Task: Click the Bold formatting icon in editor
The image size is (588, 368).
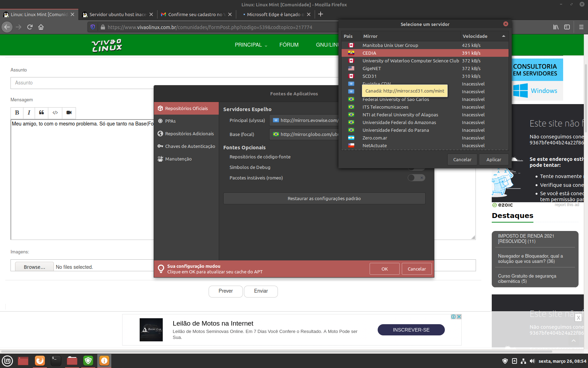Action: pyautogui.click(x=17, y=113)
